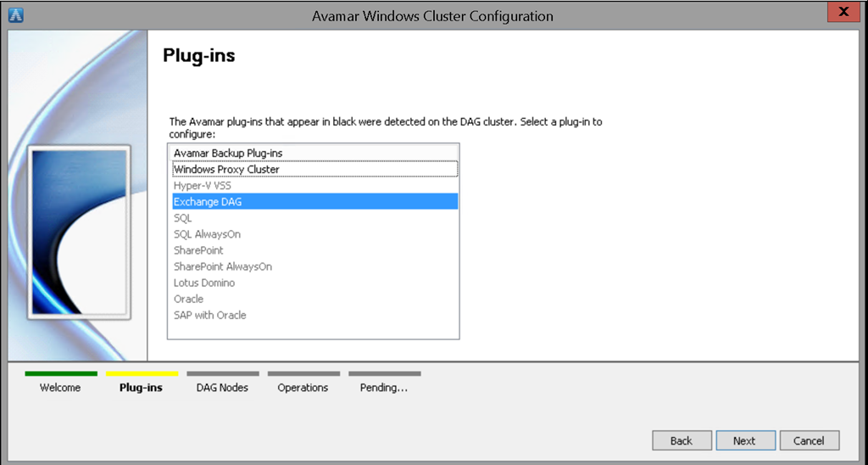This screenshot has height=465, width=868.
Task: Choose SQL AlwaysOn in the list
Action: click(315, 234)
